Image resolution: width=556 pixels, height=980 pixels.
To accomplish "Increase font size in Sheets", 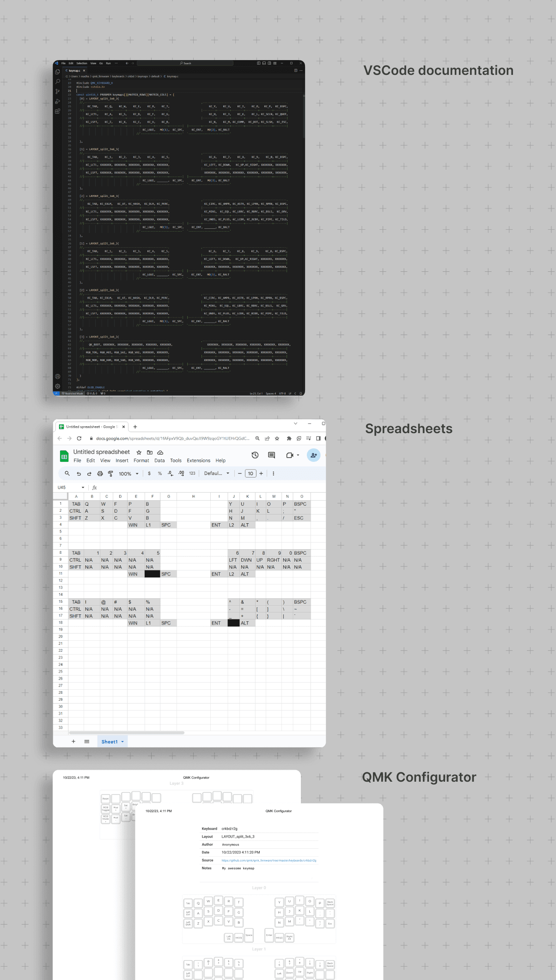I will (261, 473).
